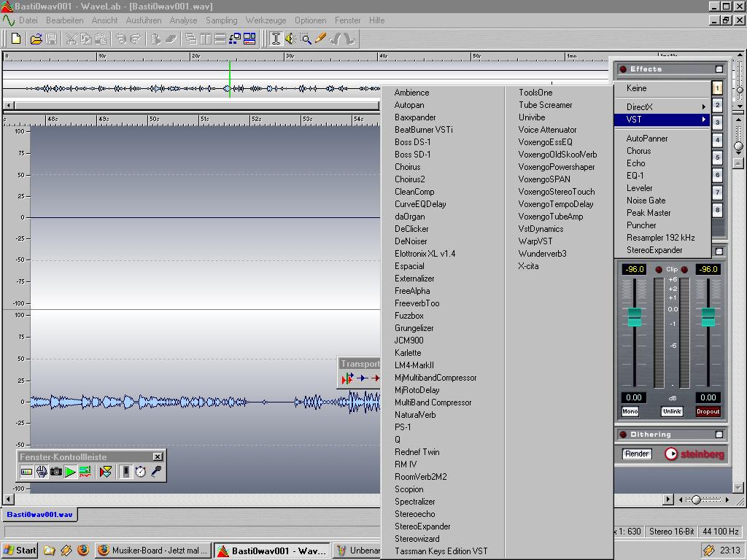Click the blue-red window layout toolbar icon
The width and height of the screenshot is (747, 560).
coord(249,39)
